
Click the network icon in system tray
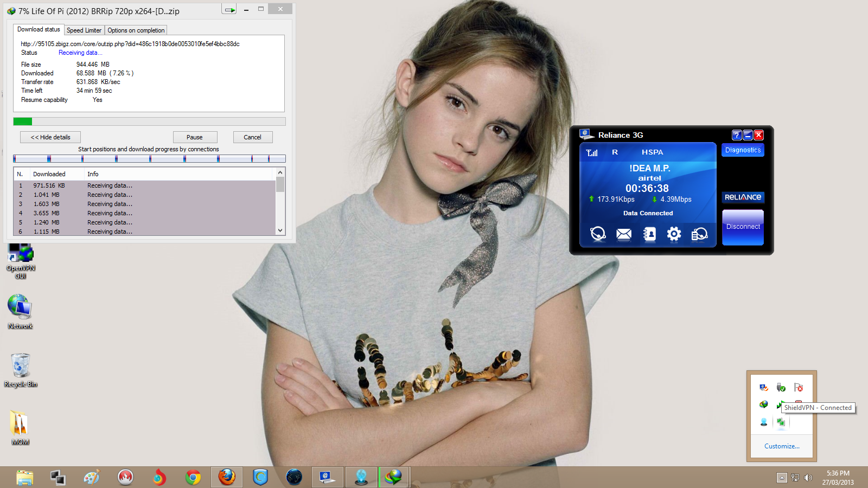pos(795,478)
